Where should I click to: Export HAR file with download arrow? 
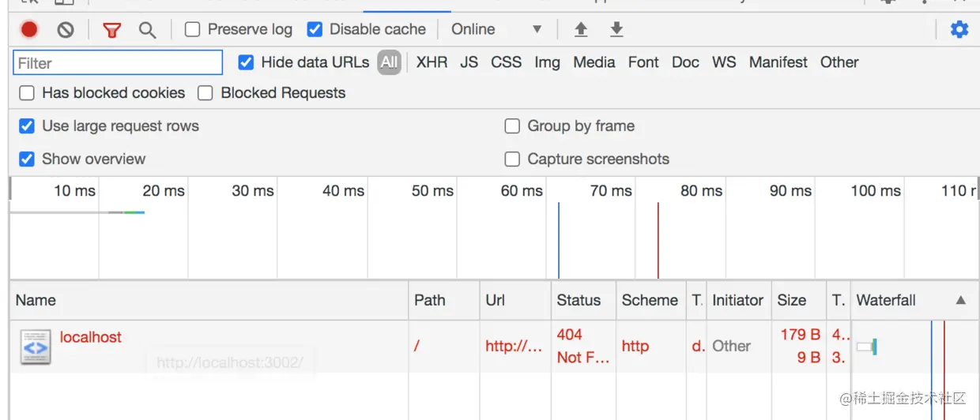[616, 30]
